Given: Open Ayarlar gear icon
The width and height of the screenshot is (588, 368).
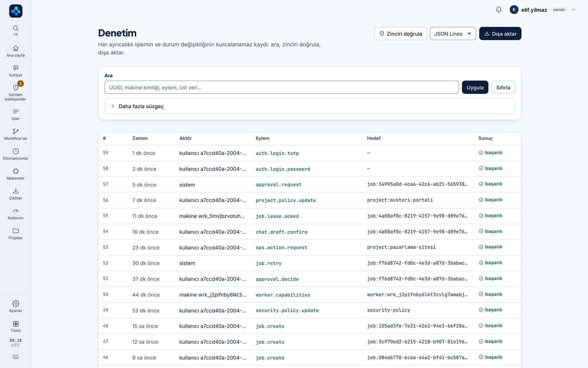Looking at the screenshot, I should pos(16,304).
